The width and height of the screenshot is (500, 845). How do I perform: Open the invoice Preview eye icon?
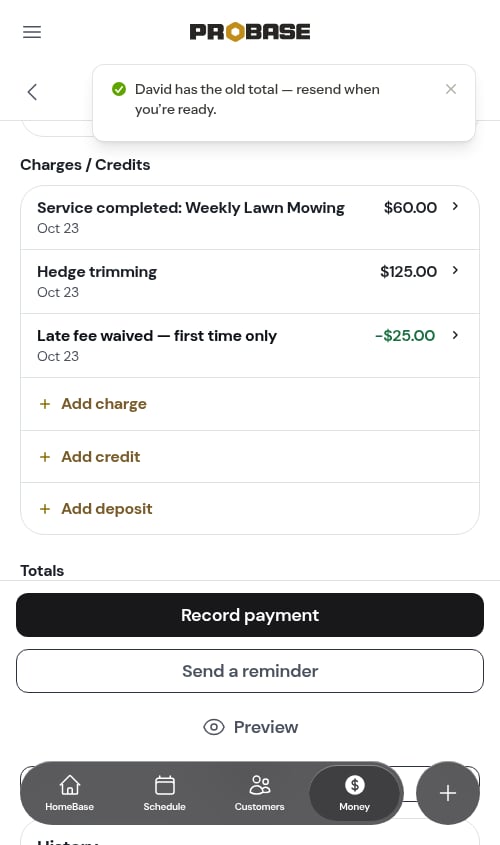tap(213, 727)
